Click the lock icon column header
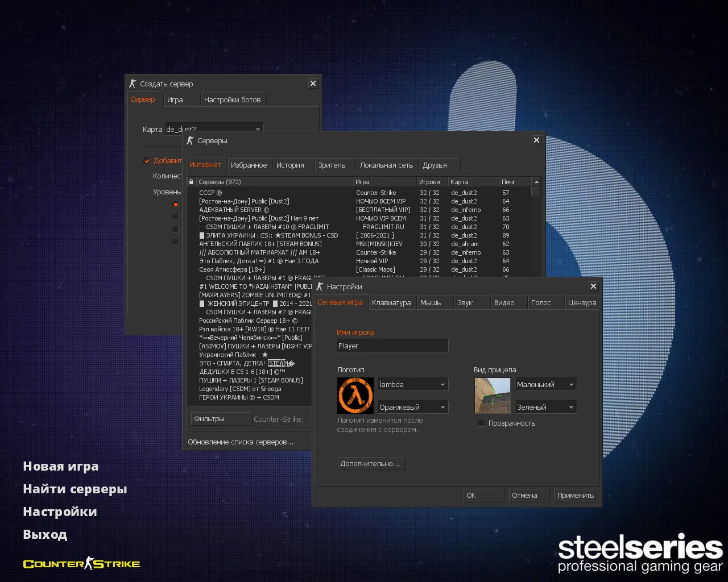 point(192,182)
